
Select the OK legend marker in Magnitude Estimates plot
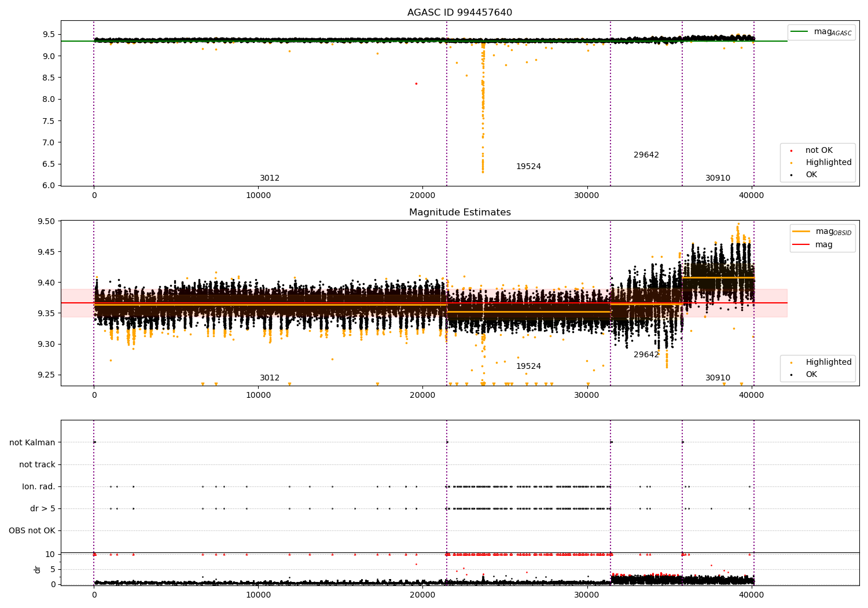791,375
